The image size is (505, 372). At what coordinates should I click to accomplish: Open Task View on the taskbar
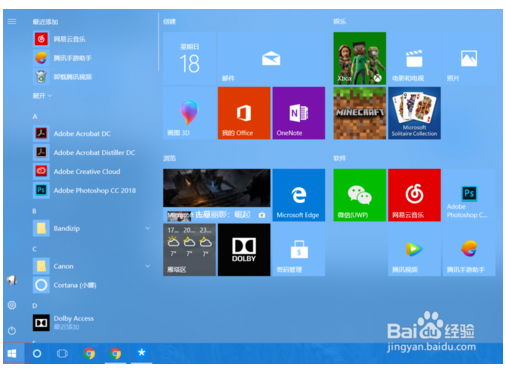[62, 353]
